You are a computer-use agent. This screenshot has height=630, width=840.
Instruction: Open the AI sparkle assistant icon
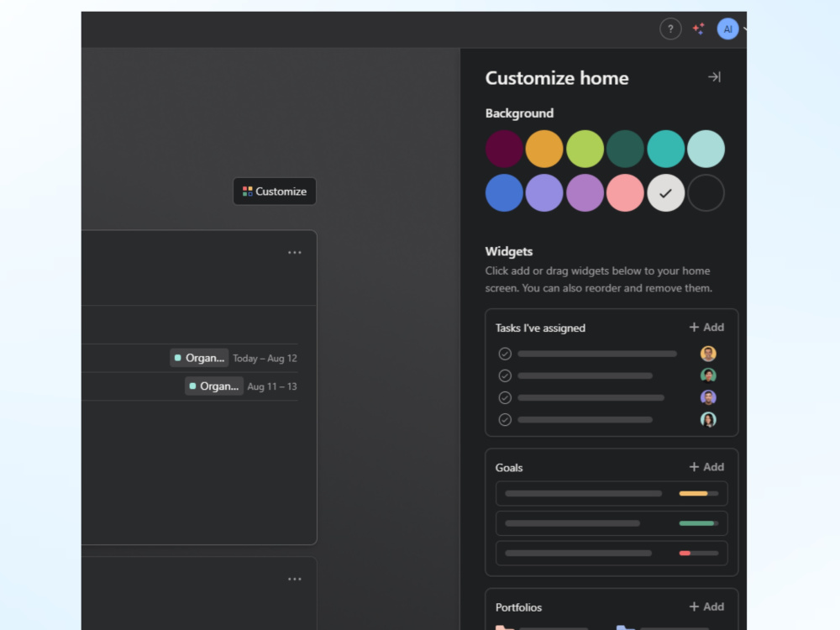[699, 29]
